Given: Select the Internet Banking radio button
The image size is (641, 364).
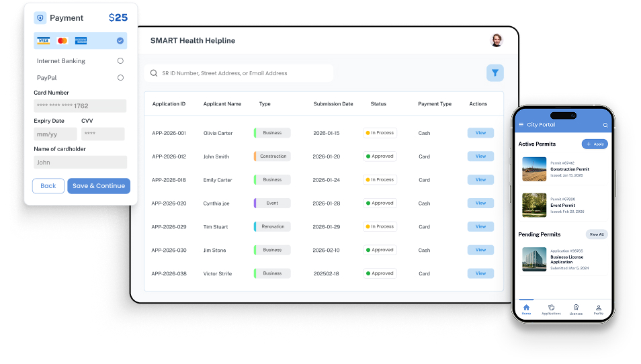Looking at the screenshot, I should [x=120, y=61].
